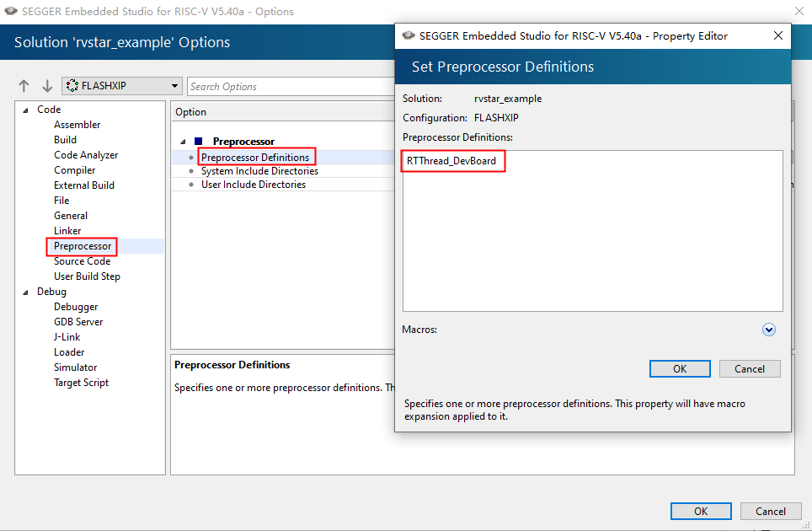Close the Property Editor dialog
Viewport: 812px width, 531px height.
click(x=777, y=35)
